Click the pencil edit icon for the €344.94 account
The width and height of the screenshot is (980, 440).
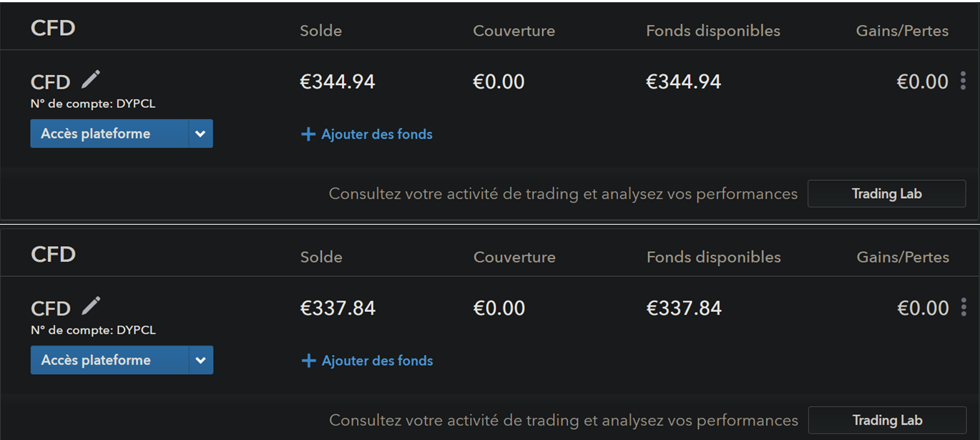pos(91,79)
